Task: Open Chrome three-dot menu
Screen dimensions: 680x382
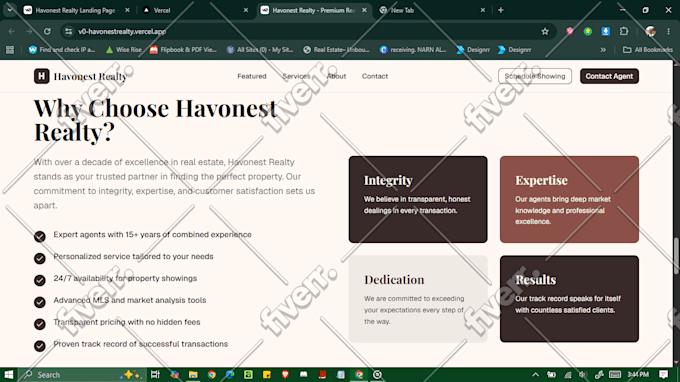Action: [x=668, y=31]
